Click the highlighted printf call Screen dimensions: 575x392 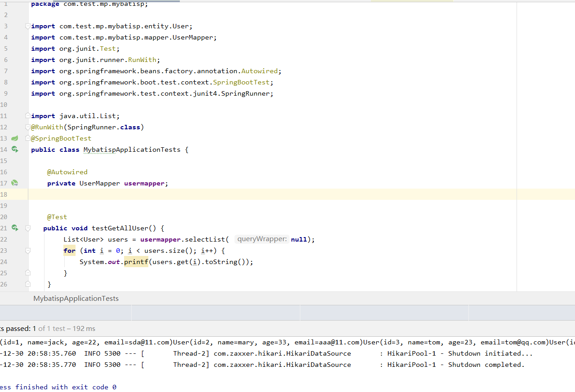(136, 262)
